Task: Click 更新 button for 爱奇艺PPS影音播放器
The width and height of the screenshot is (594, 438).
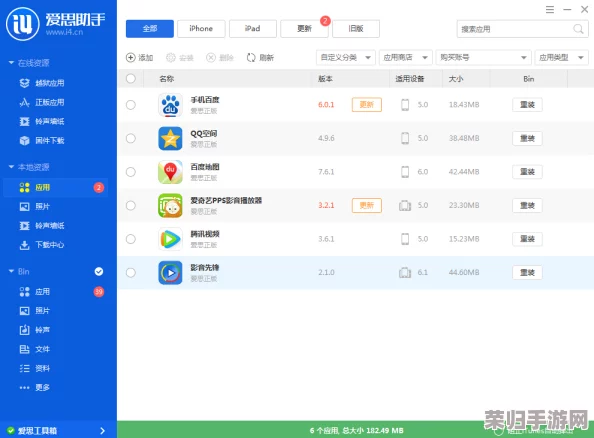Action: (367, 205)
